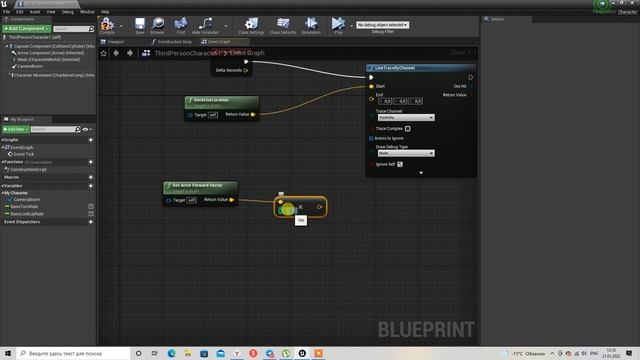Click the Delta Seconds output pin
Image resolution: width=640 pixels, height=360 pixels.
[246, 70]
